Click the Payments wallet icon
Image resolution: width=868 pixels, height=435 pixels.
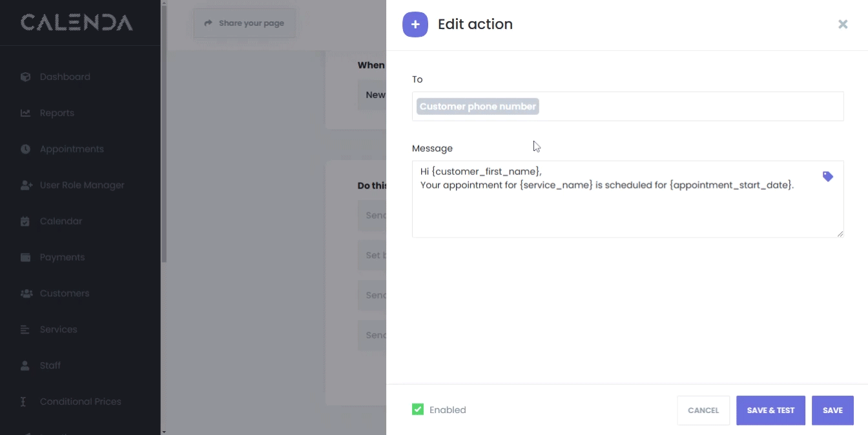point(25,258)
